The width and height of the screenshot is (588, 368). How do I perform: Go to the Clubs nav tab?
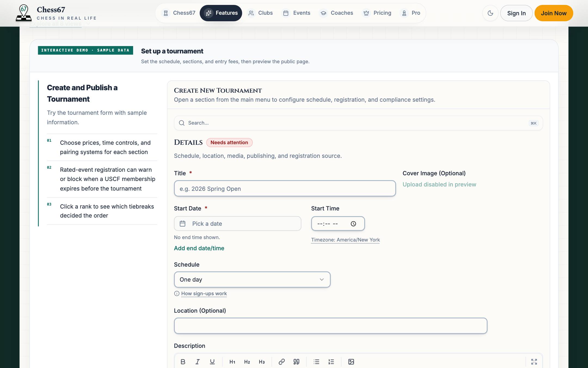tap(260, 13)
